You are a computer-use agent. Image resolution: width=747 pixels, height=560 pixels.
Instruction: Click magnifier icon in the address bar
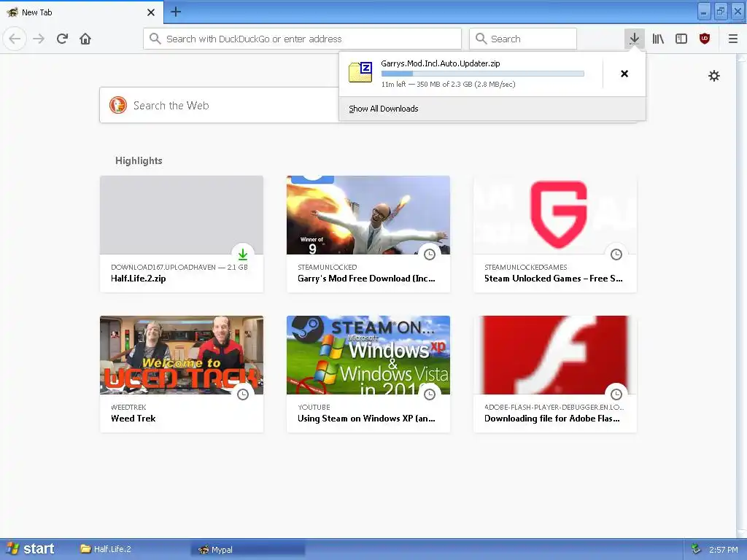tap(155, 39)
